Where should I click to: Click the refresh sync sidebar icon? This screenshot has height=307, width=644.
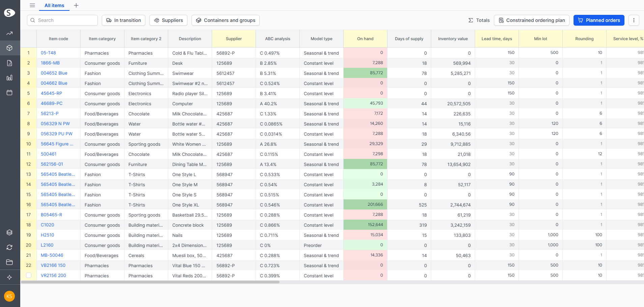(x=9, y=247)
